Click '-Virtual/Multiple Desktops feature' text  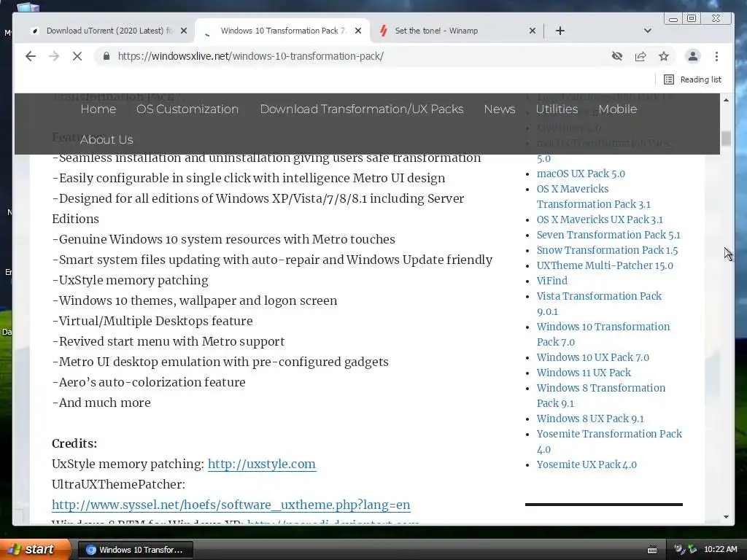(x=152, y=321)
